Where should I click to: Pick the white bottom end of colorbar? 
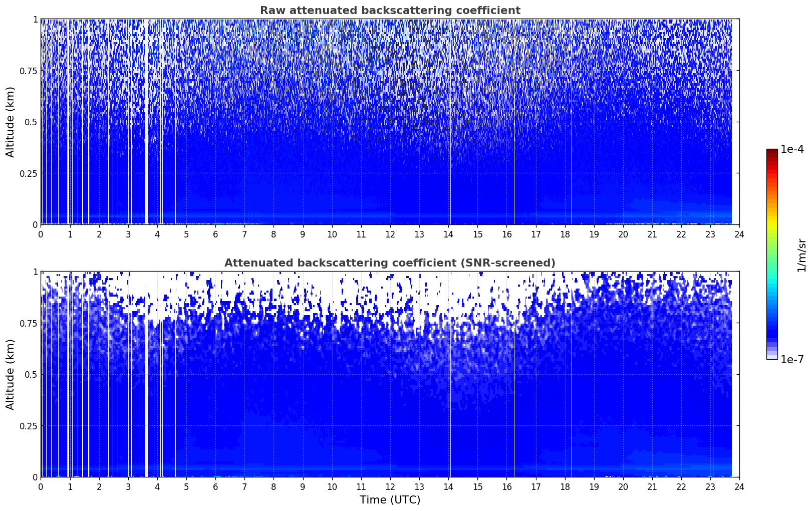[x=772, y=357]
